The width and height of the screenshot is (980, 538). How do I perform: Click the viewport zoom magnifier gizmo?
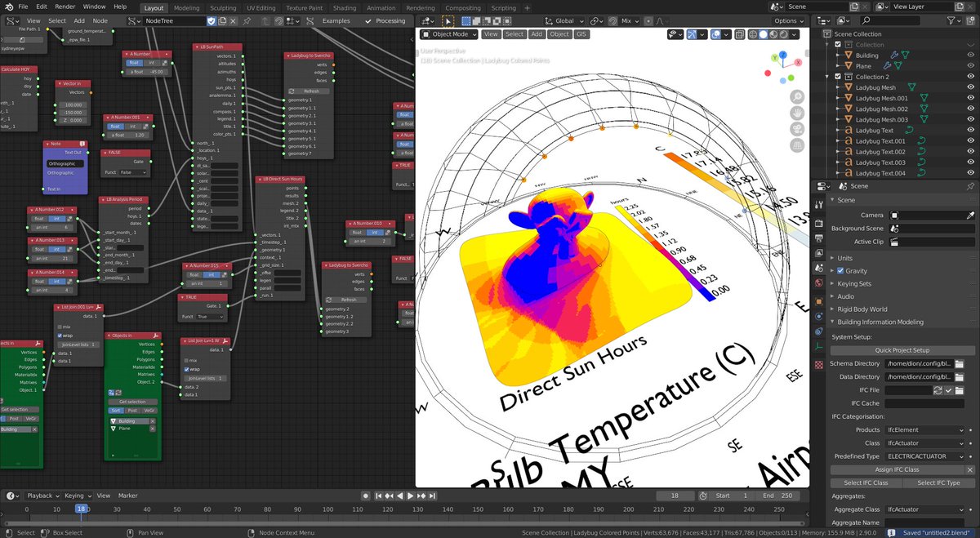[798, 96]
